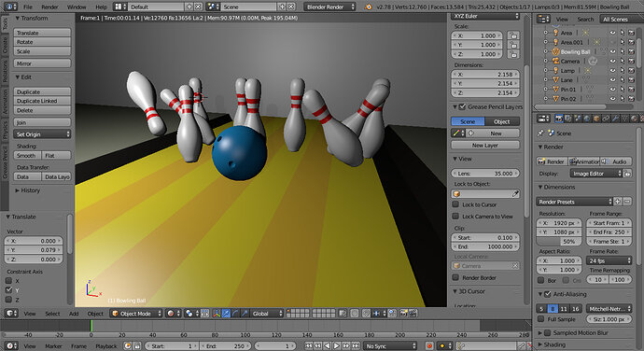Click the Smooth shading button

coord(27,155)
